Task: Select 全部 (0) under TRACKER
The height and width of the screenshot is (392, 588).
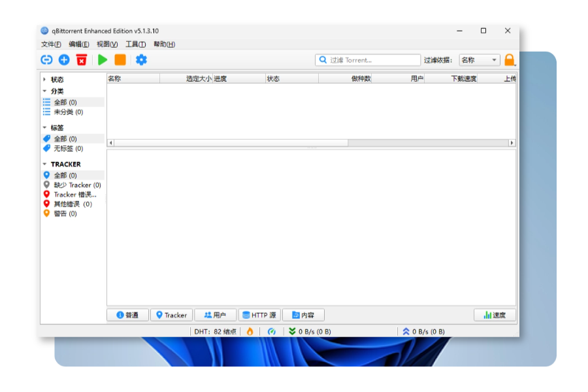Action: tap(73, 175)
